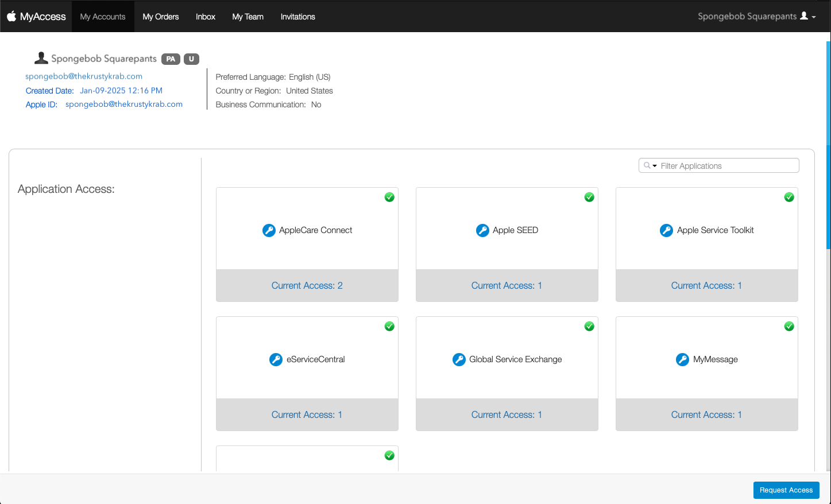Click the green checkmark on the Apple SEED card
This screenshot has width=831, height=504.
tap(589, 197)
